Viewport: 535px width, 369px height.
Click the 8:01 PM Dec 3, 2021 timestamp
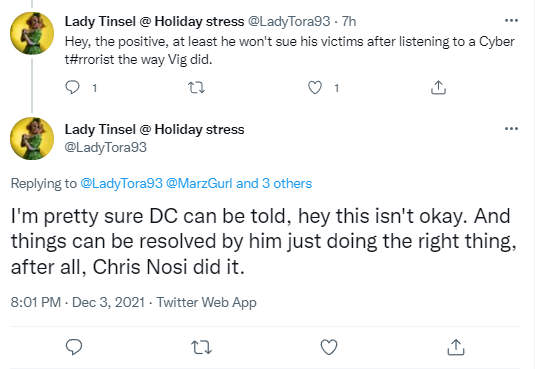78,302
